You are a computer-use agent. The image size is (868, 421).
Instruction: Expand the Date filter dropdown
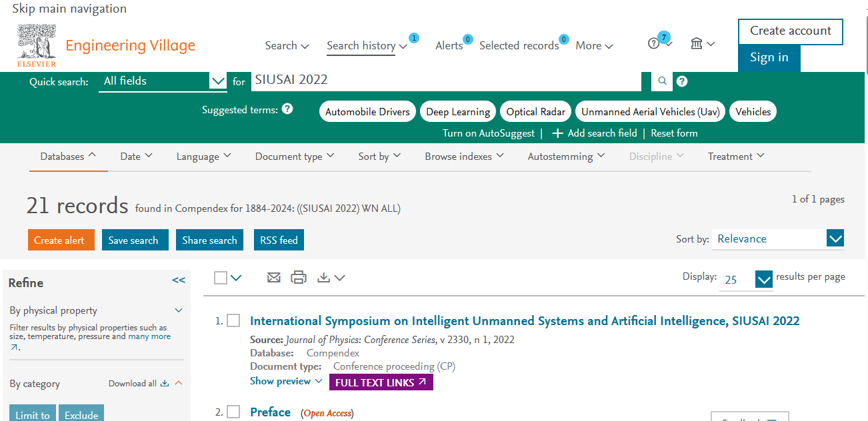point(136,157)
